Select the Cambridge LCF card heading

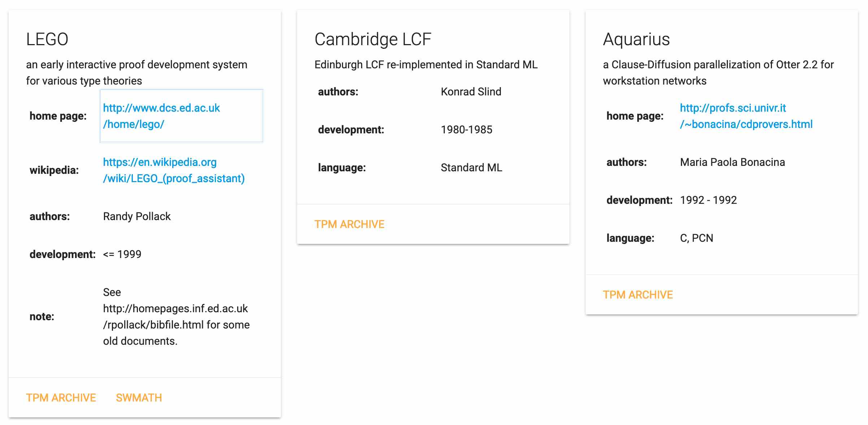coord(373,39)
